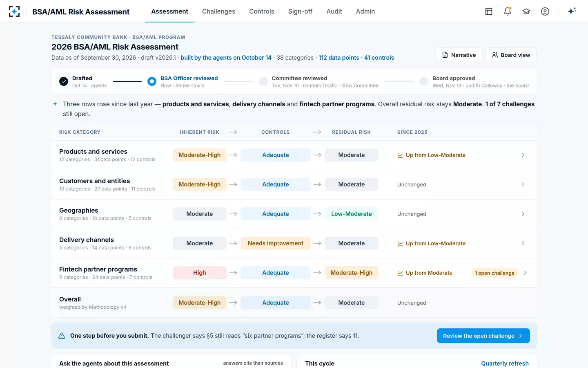Click Review the open challenge button

pos(483,336)
